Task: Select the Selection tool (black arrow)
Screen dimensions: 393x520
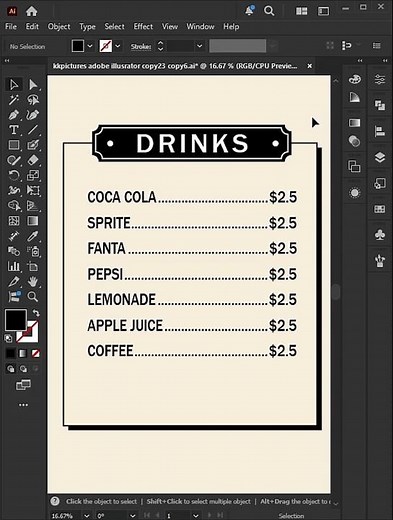Action: [14, 85]
